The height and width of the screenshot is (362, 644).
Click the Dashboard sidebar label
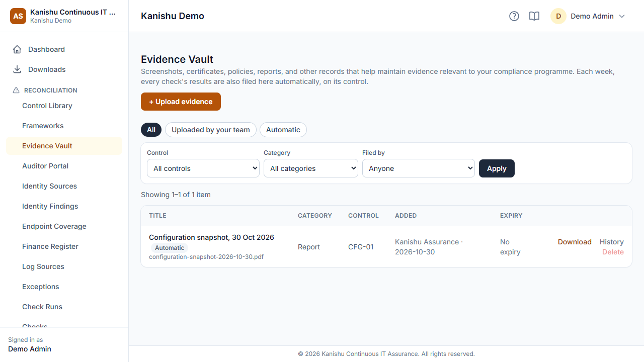tap(46, 49)
